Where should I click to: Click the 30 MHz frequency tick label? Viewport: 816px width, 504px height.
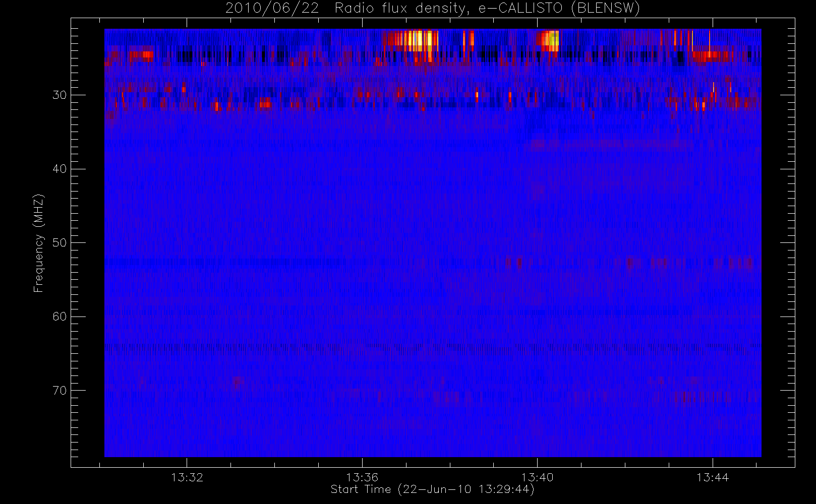(60, 95)
